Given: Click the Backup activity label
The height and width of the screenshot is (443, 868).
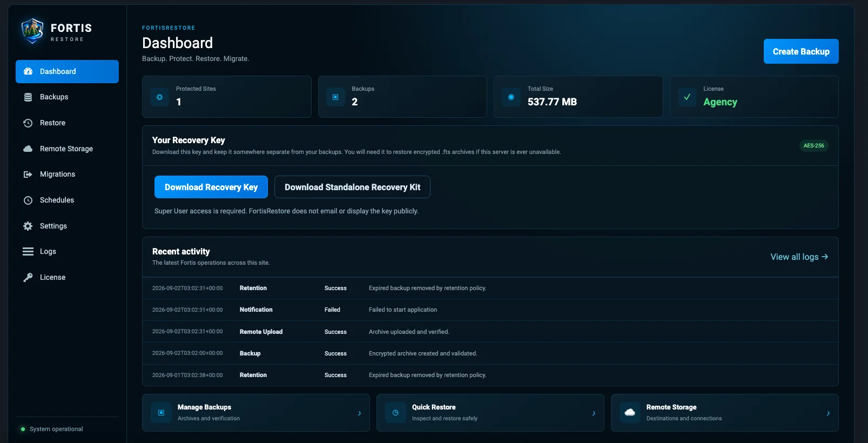Looking at the screenshot, I should (x=250, y=353).
